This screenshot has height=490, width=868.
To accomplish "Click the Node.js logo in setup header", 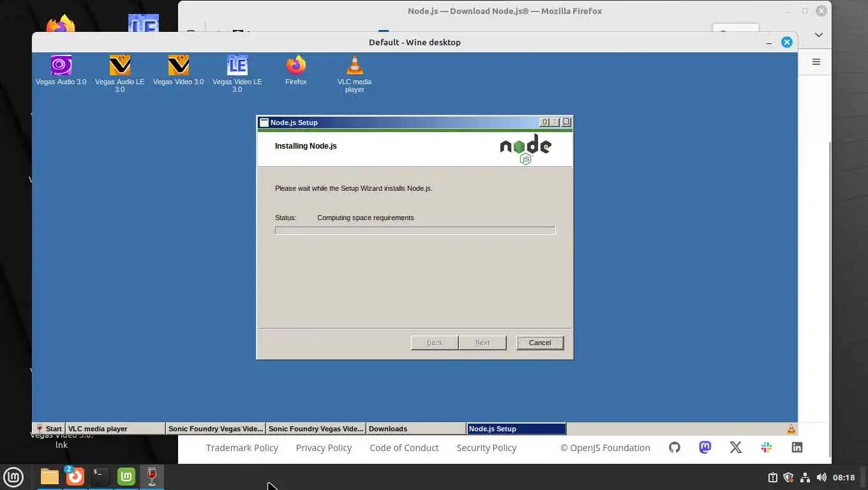I will pos(525,149).
